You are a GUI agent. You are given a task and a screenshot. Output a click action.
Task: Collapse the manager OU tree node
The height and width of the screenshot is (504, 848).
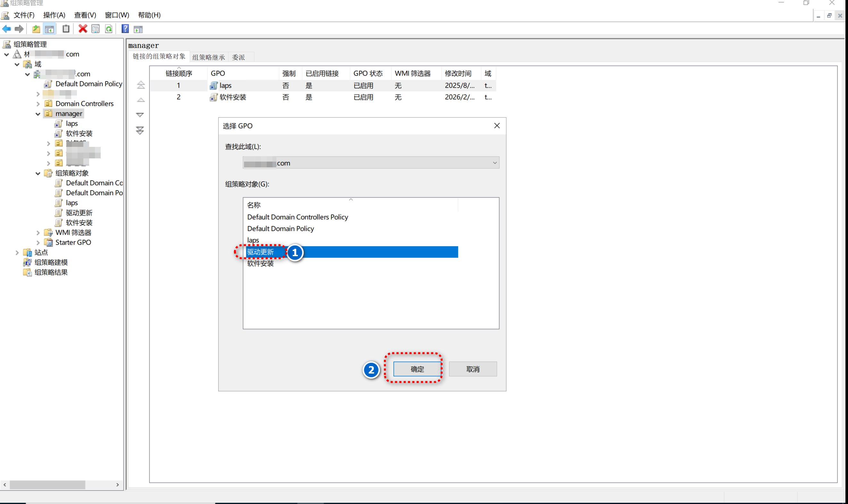coord(38,114)
